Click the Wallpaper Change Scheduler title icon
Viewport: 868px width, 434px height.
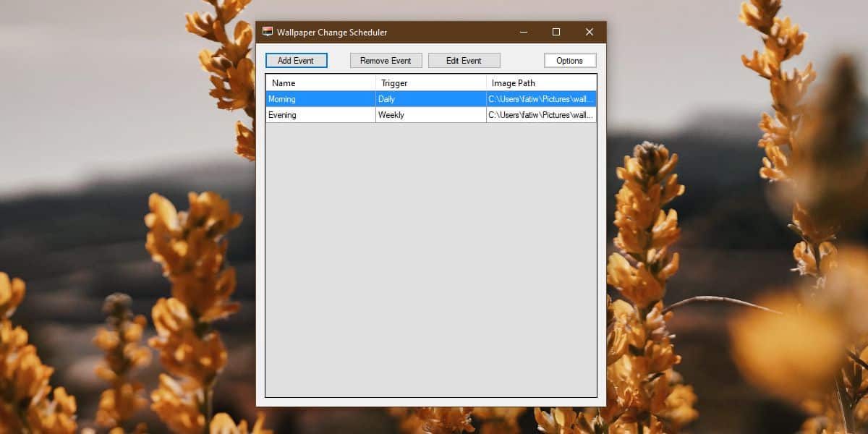pyautogui.click(x=268, y=32)
